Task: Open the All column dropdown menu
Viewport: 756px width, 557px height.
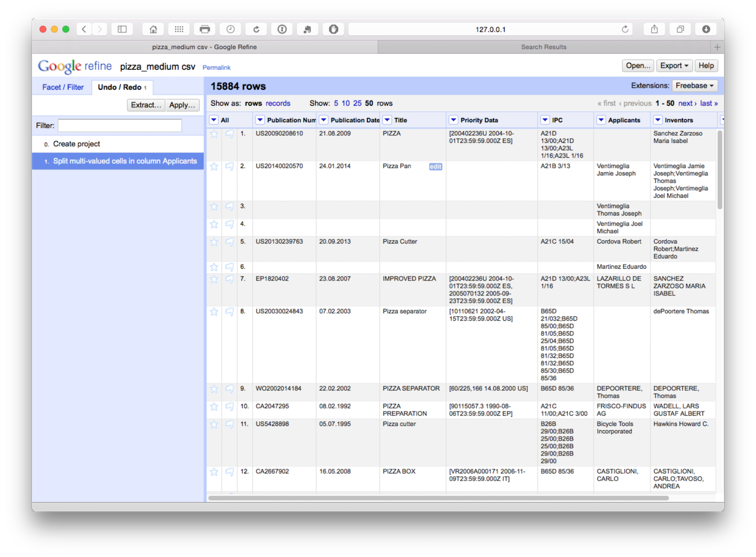Action: coord(214,120)
